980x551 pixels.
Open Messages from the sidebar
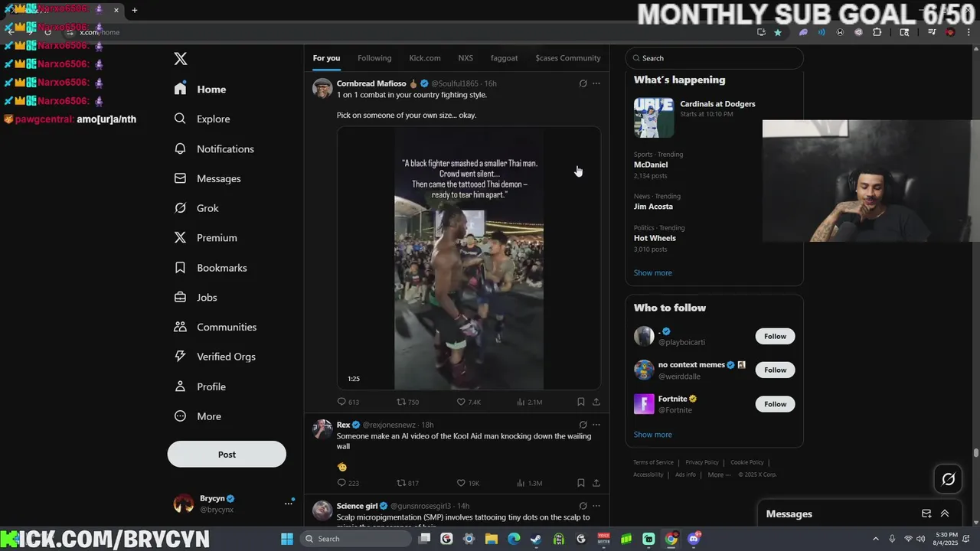click(x=207, y=178)
